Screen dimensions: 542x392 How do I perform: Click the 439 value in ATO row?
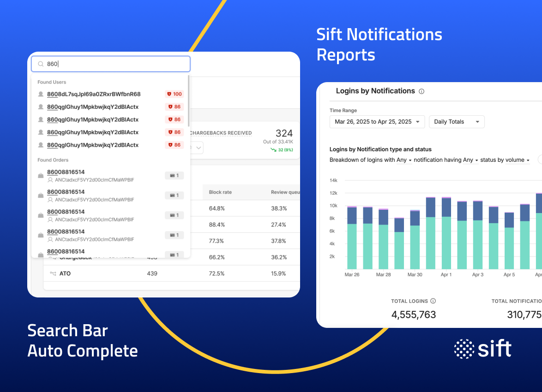point(152,273)
